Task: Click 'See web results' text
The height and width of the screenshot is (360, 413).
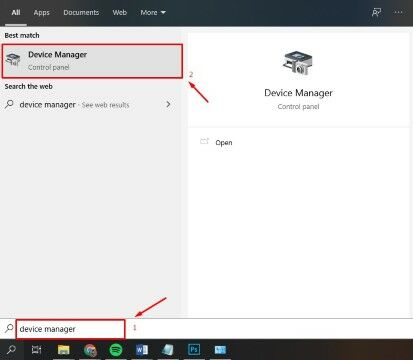Action: 105,105
